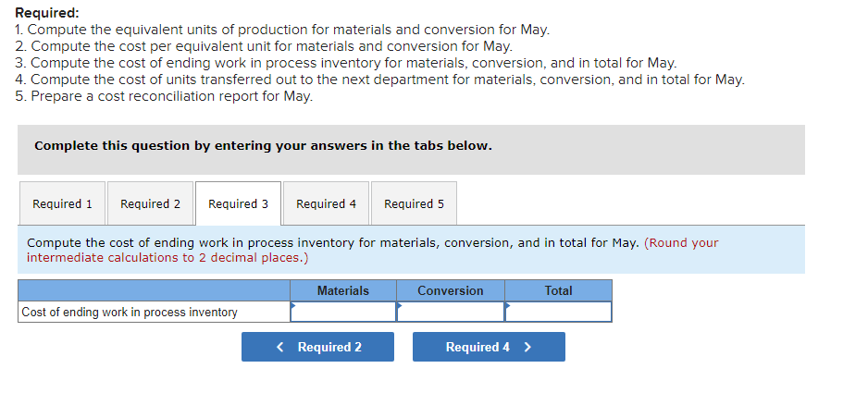Image resolution: width=868 pixels, height=393 pixels.
Task: Click the "Complete this question" instruction banner
Action: (263, 146)
